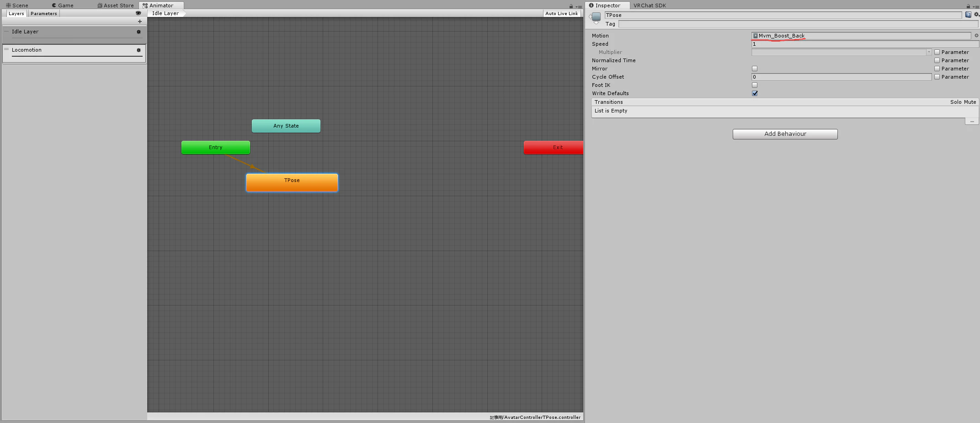
Task: Uncheck the Write Defaults checkbox
Action: click(x=755, y=93)
